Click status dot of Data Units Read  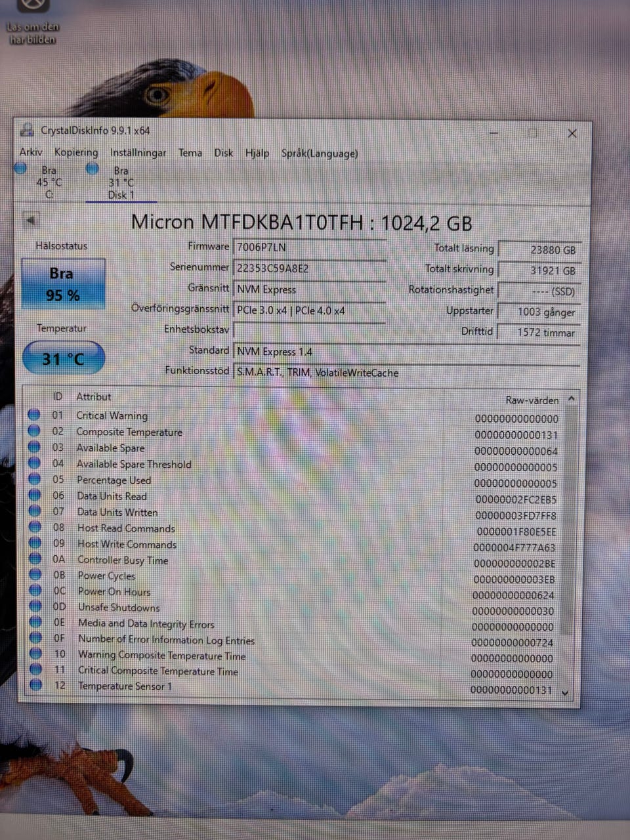click(35, 495)
